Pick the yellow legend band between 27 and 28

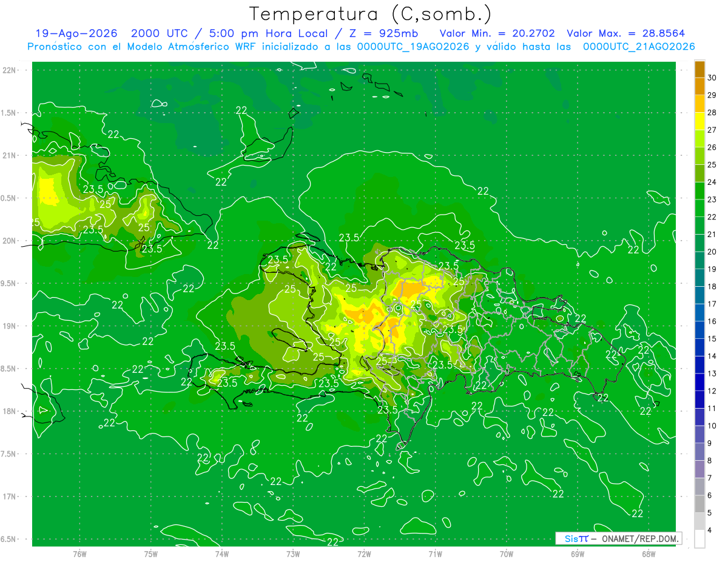click(x=699, y=121)
